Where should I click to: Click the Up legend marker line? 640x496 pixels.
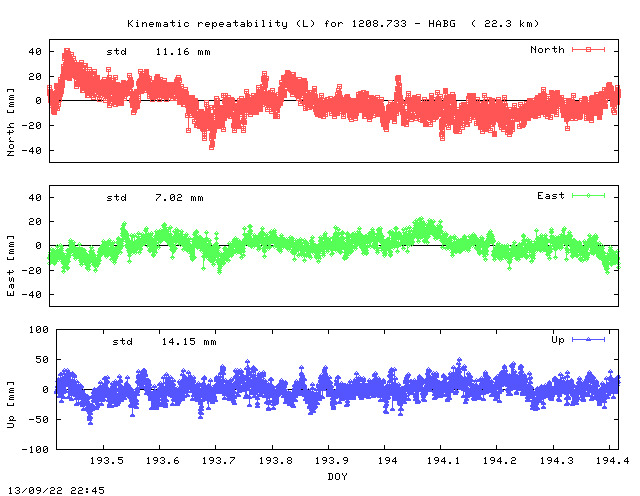[588, 339]
